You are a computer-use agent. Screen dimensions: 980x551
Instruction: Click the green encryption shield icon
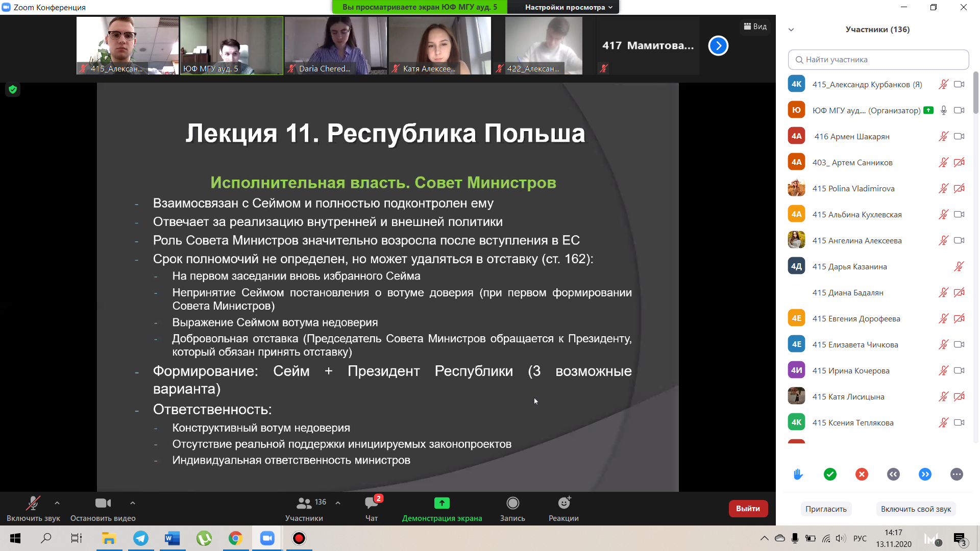click(x=13, y=89)
